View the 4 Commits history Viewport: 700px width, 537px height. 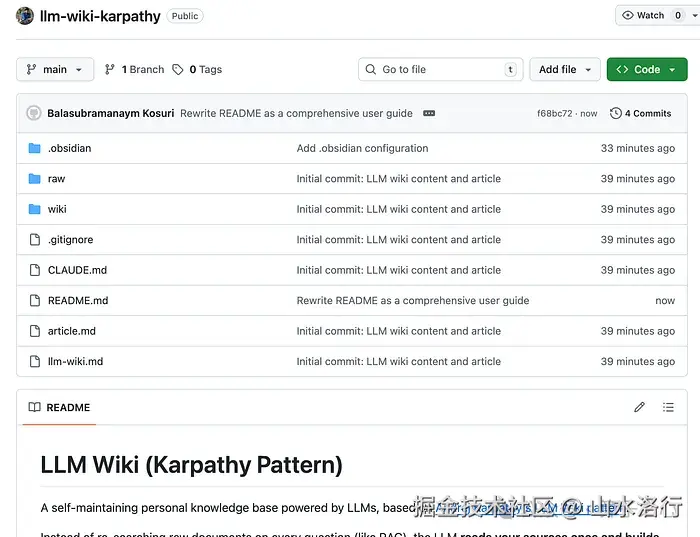tap(641, 113)
